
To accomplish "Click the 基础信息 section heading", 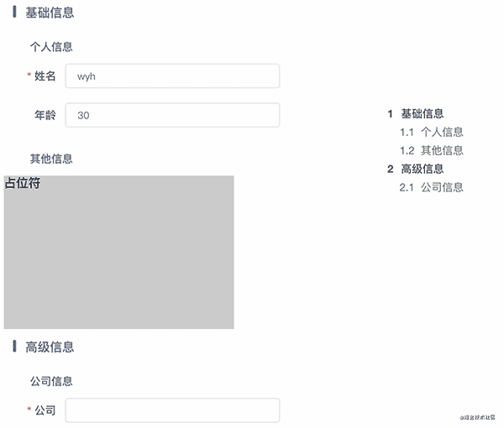I will [50, 13].
